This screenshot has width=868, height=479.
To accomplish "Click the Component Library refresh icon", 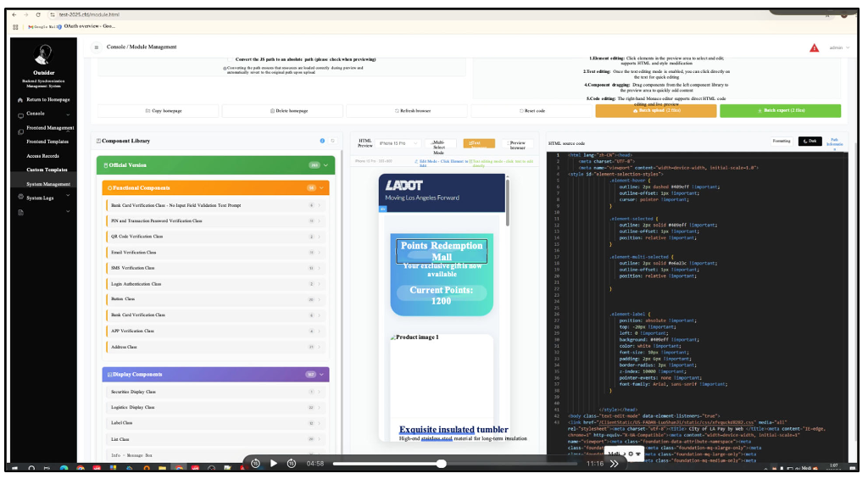I will 332,141.
